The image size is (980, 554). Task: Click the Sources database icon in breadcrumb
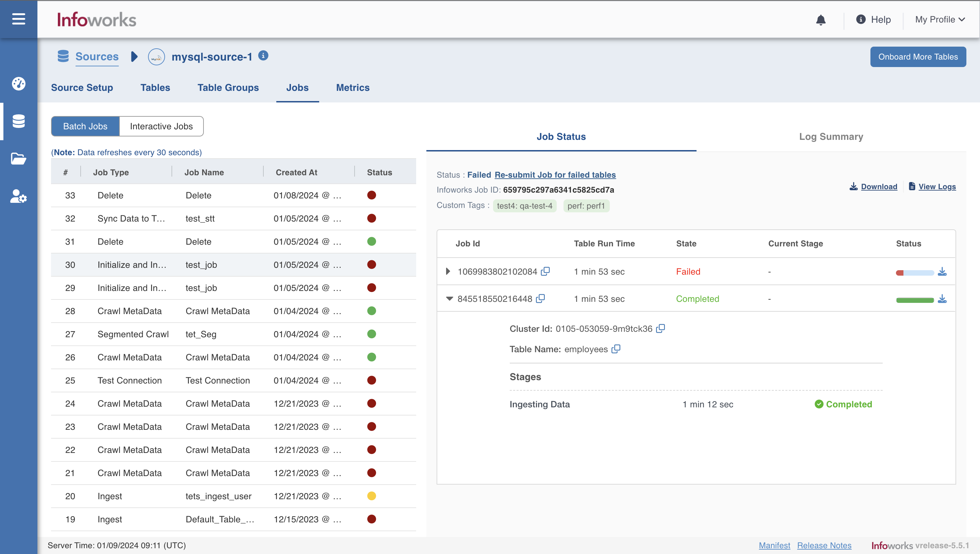coord(63,56)
